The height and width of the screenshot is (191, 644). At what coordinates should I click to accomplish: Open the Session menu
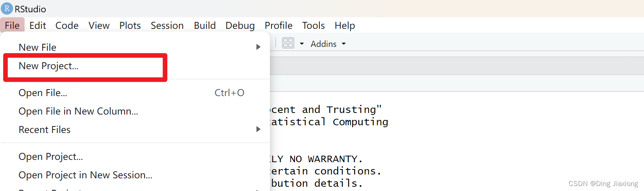167,25
